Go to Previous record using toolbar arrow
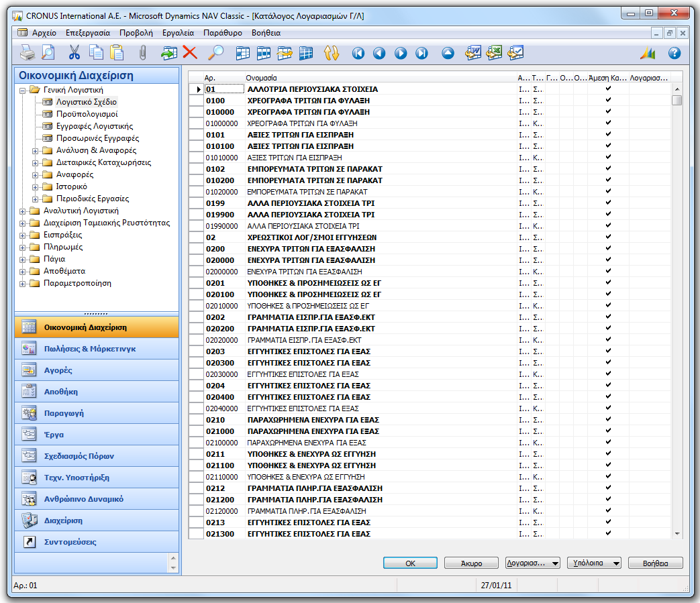 click(379, 54)
